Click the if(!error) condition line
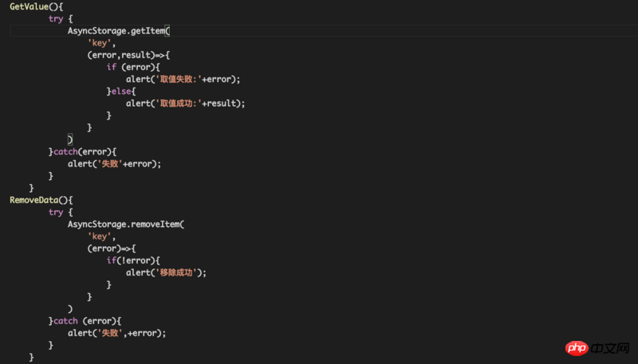 click(x=133, y=260)
